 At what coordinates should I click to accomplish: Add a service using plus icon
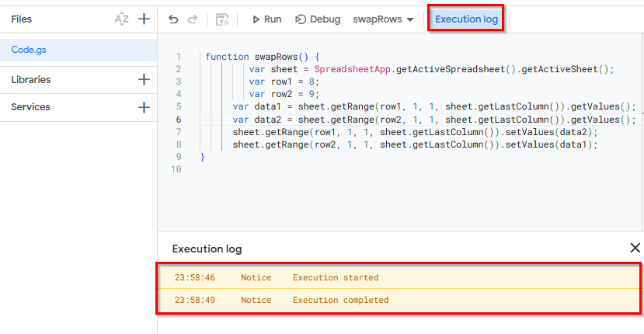[144, 107]
